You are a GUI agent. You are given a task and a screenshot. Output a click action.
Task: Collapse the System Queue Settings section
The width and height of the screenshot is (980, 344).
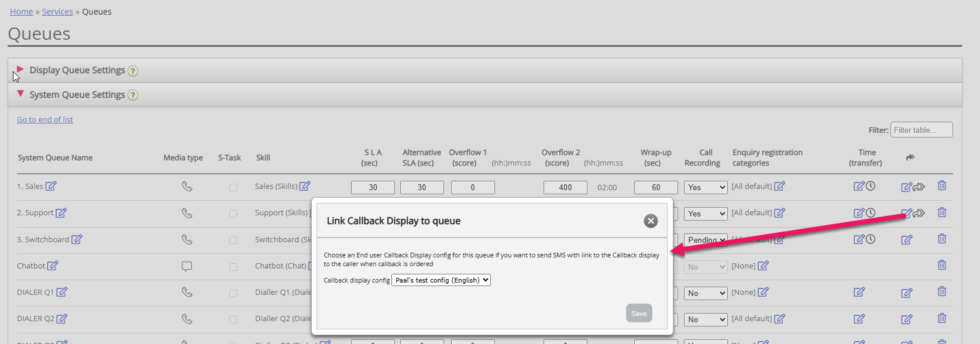(20, 94)
